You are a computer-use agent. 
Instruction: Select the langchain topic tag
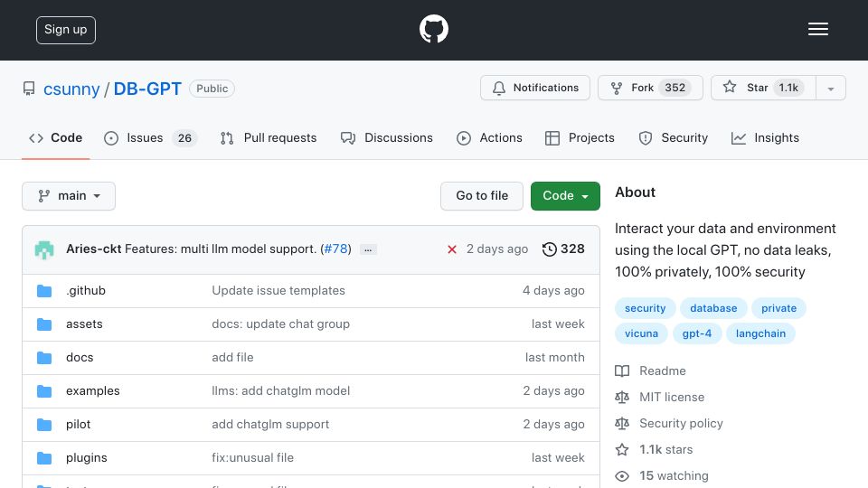(760, 333)
